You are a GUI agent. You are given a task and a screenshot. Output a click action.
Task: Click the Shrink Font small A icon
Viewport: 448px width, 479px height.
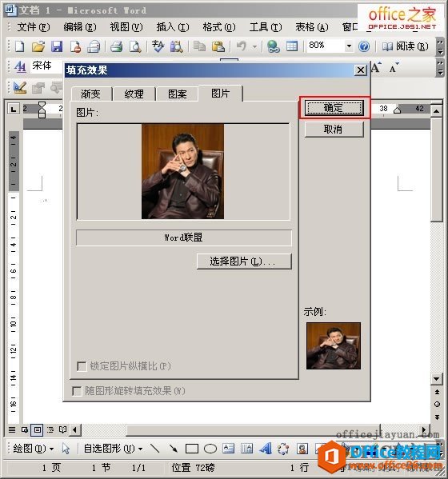[394, 68]
